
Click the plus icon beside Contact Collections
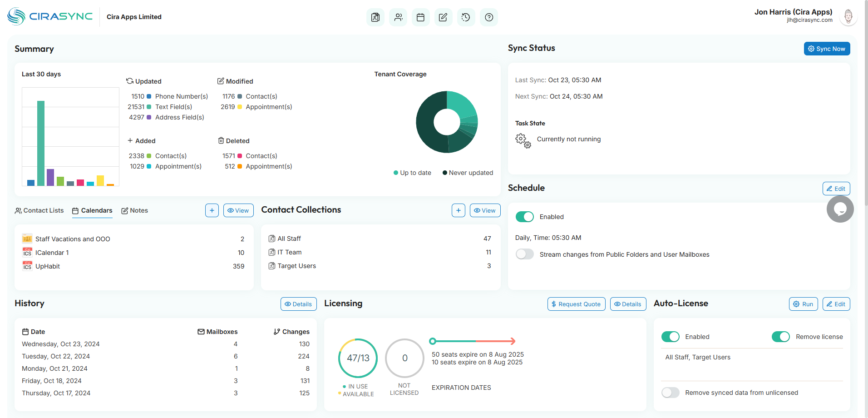point(458,210)
